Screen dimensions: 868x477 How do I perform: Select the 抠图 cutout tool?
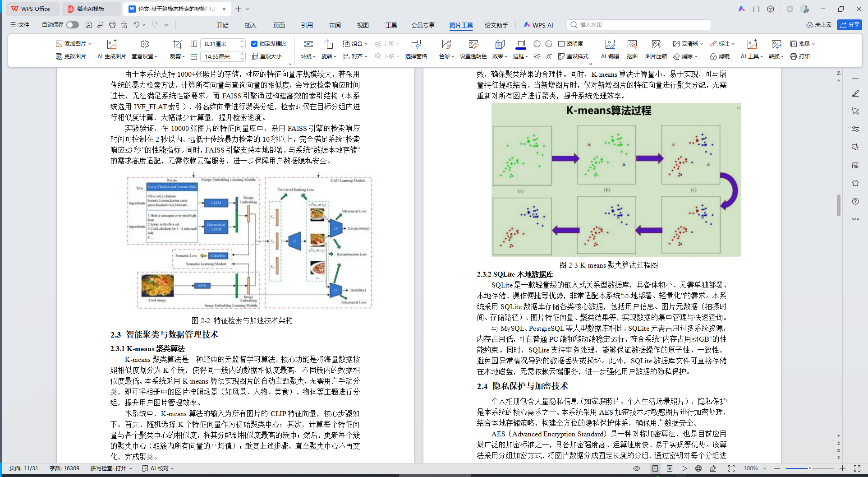point(632,49)
